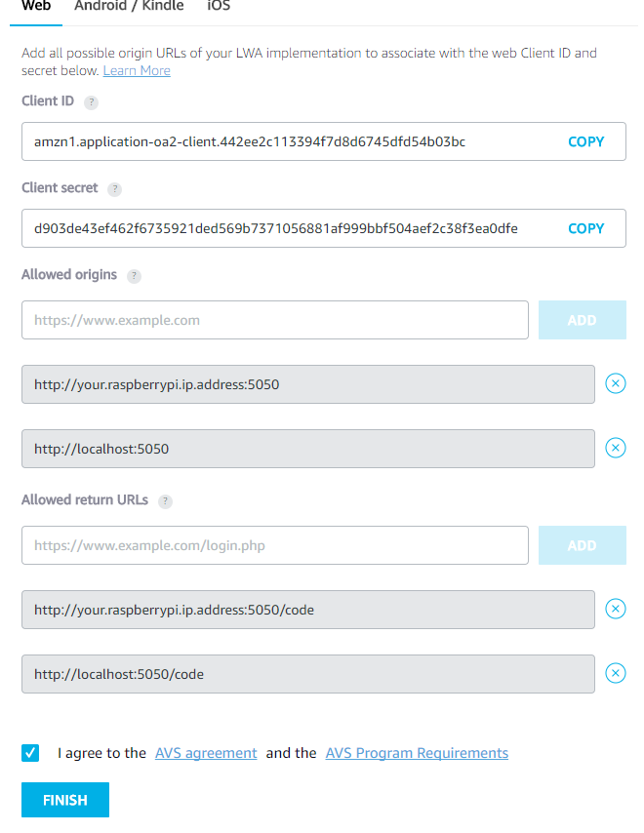Delete the localhost:5050/code return URL
The width and height of the screenshot is (644, 833).
[x=616, y=673]
